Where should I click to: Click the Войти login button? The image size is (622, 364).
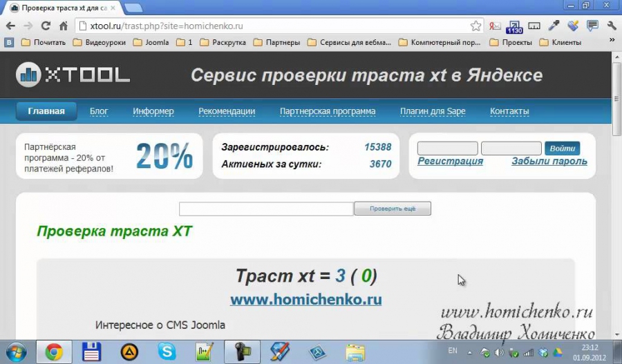coord(563,149)
